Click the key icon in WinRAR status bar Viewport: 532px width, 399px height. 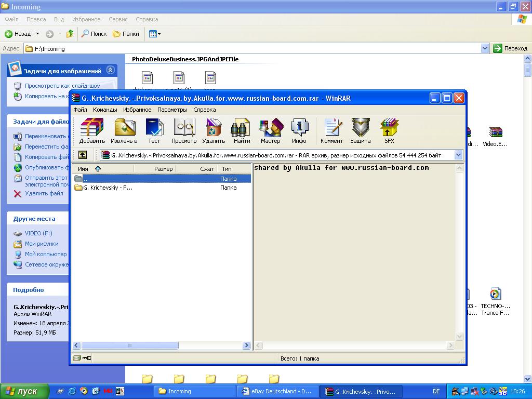[87, 358]
